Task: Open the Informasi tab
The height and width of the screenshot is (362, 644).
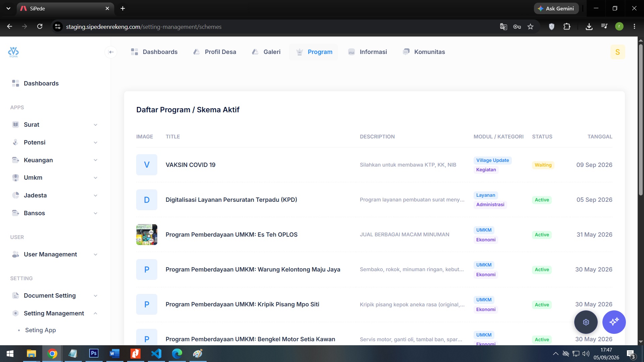Action: (368, 52)
